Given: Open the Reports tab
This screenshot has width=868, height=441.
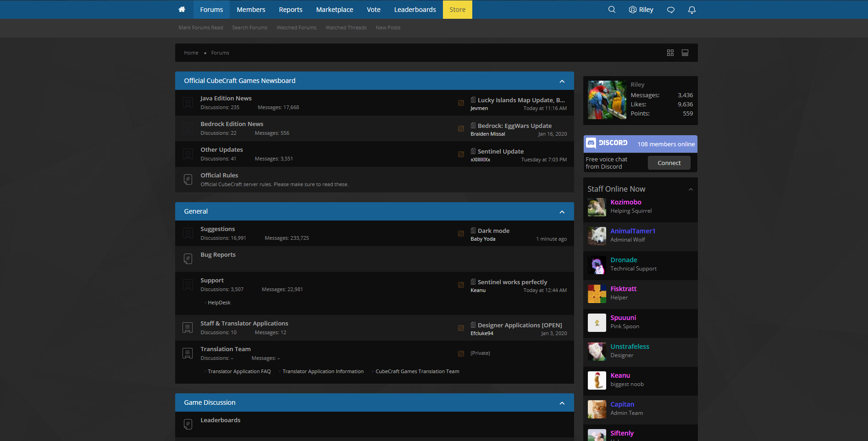Looking at the screenshot, I should tap(291, 10).
